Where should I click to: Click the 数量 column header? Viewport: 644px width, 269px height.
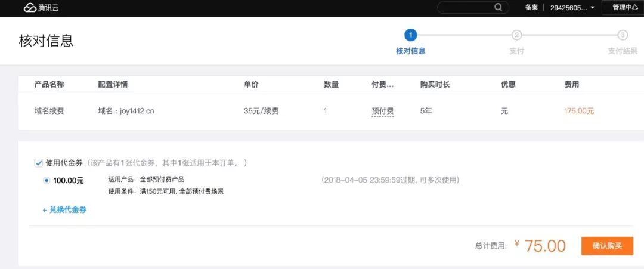[x=331, y=85]
